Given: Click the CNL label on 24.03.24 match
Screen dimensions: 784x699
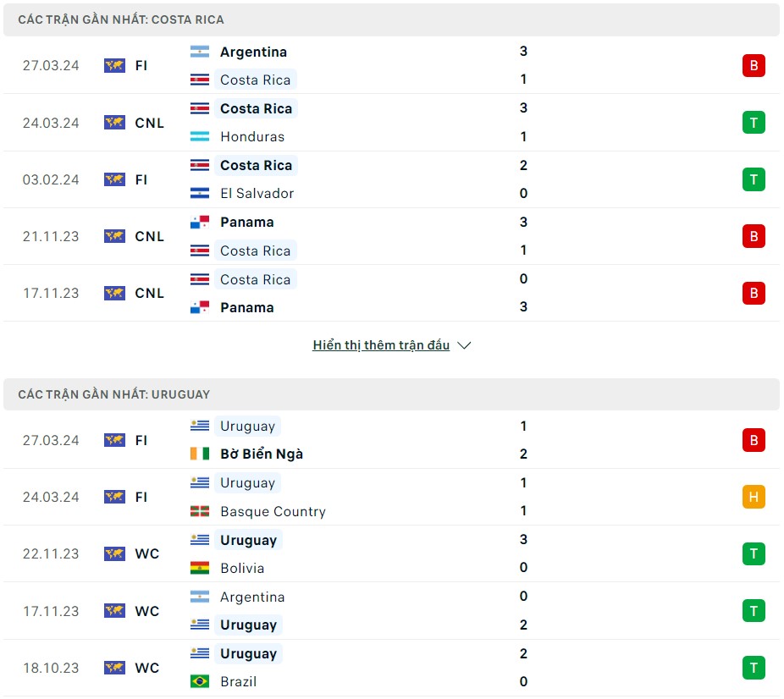Looking at the screenshot, I should click(x=150, y=123).
